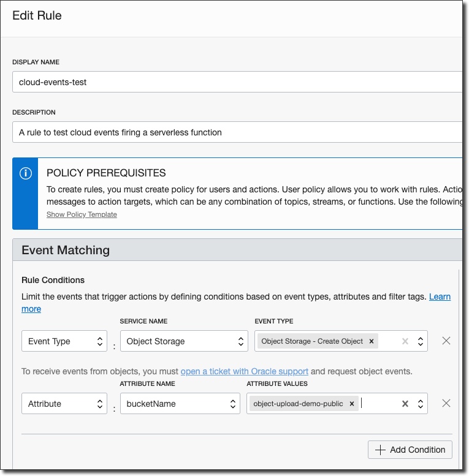Remove the Event Type condition row
469x476 pixels.
tap(446, 341)
